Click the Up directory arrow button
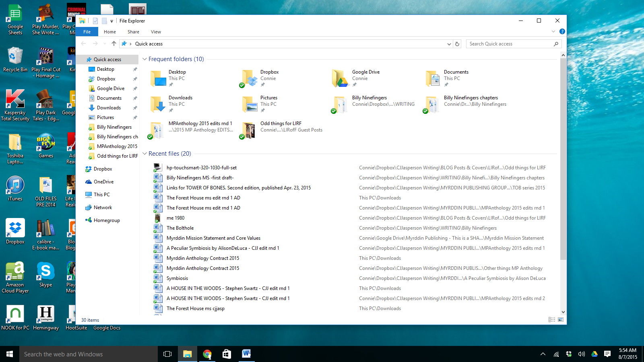 pos(114,44)
